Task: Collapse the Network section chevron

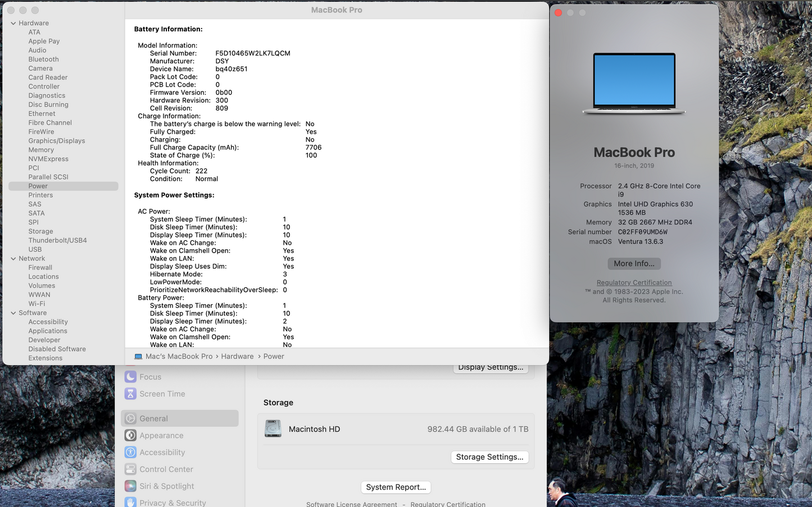Action: pos(13,259)
